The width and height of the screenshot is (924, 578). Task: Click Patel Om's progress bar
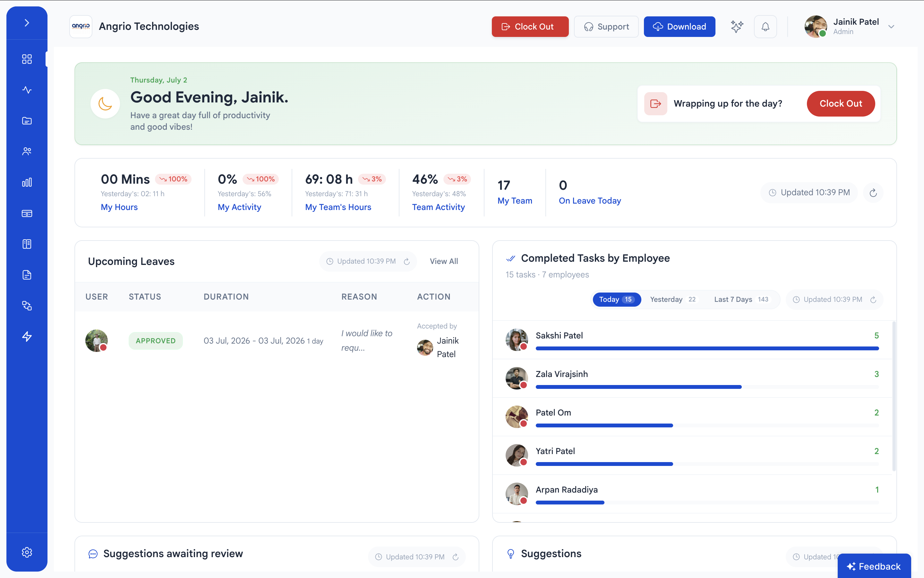tap(707, 425)
